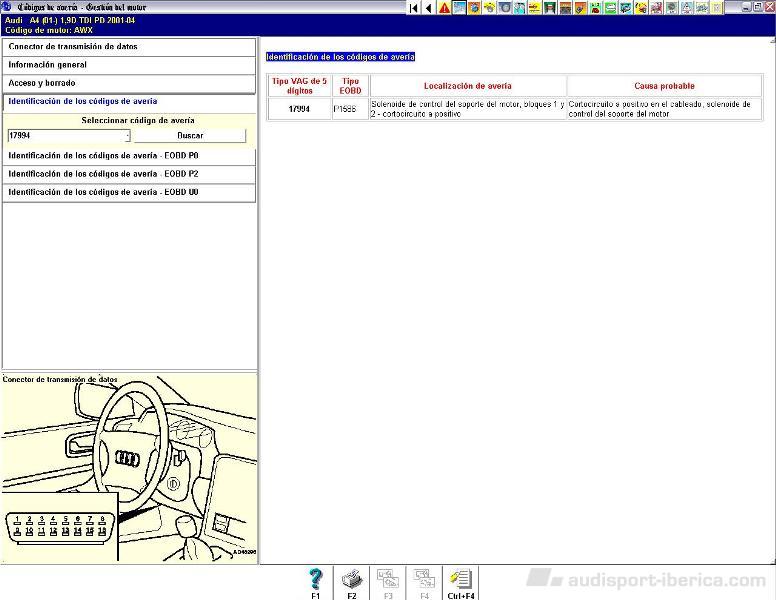Open help with the F1 question mark
Image resolution: width=776 pixels, height=600 pixels.
pos(315,583)
